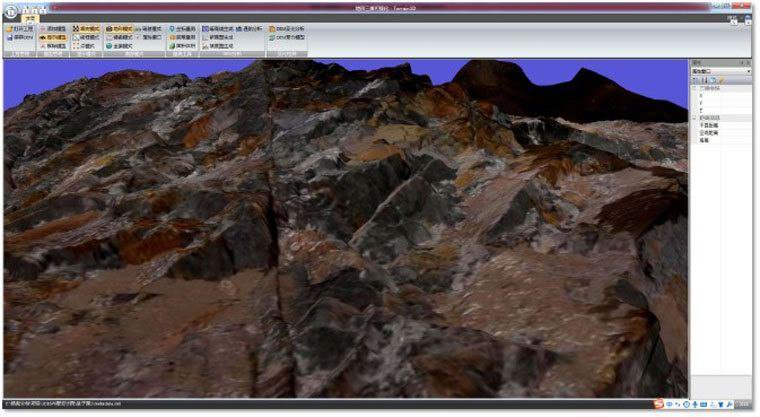Toggle the properties panel auto-hide pin
This screenshot has height=417, width=760.
click(x=742, y=63)
